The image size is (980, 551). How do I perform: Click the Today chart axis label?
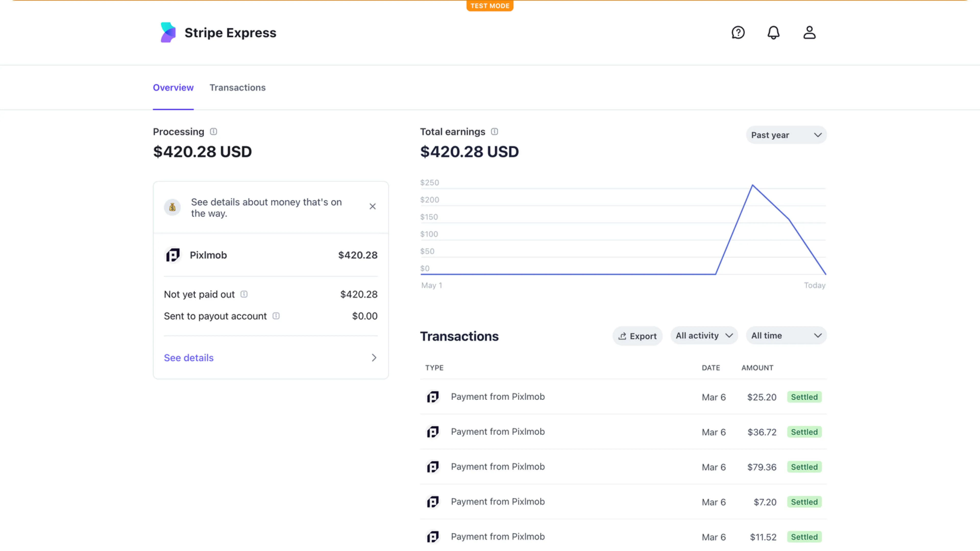point(815,285)
